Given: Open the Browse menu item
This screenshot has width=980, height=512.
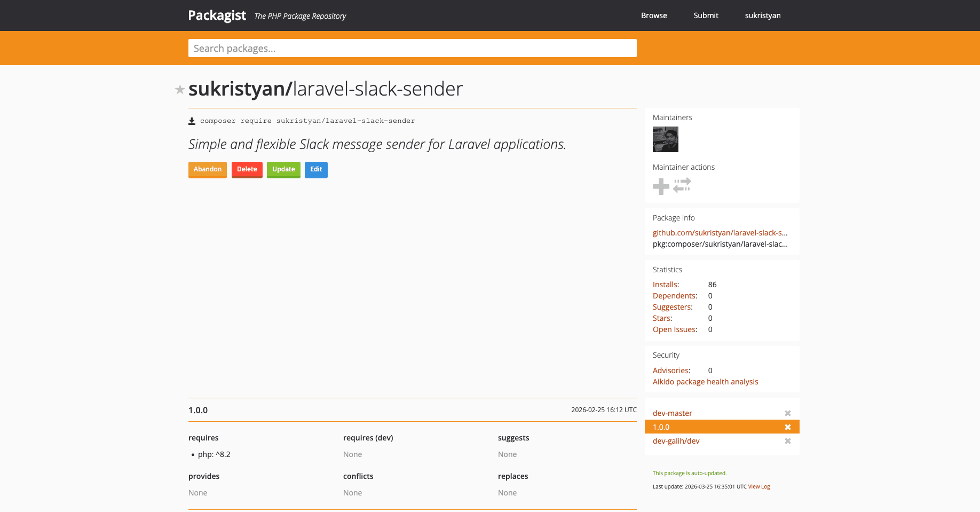Looking at the screenshot, I should pyautogui.click(x=654, y=15).
